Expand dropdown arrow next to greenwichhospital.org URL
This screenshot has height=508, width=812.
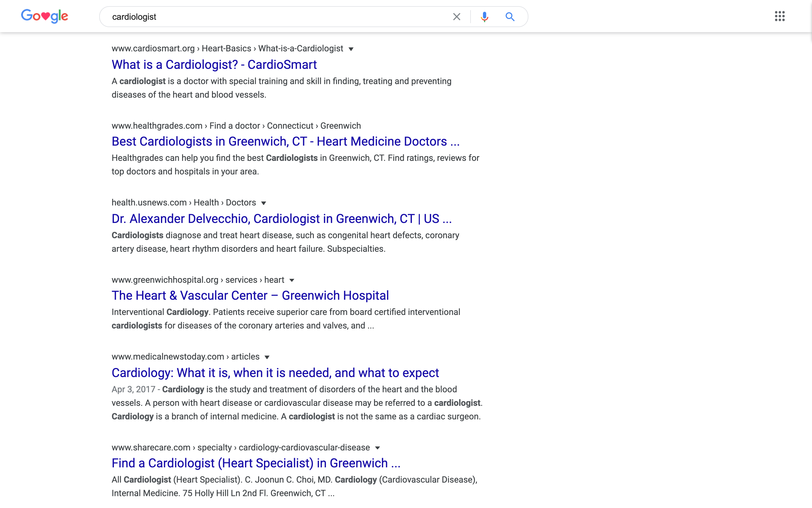(x=292, y=280)
